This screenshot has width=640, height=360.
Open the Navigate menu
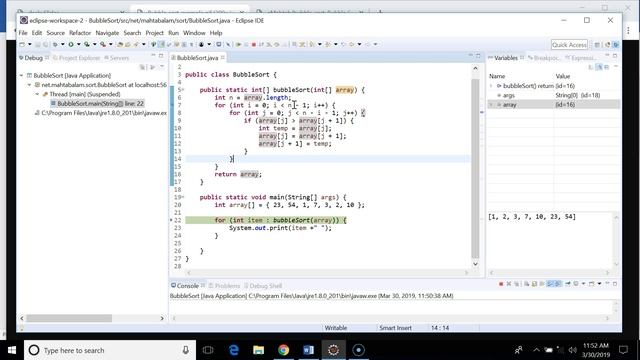point(107,33)
